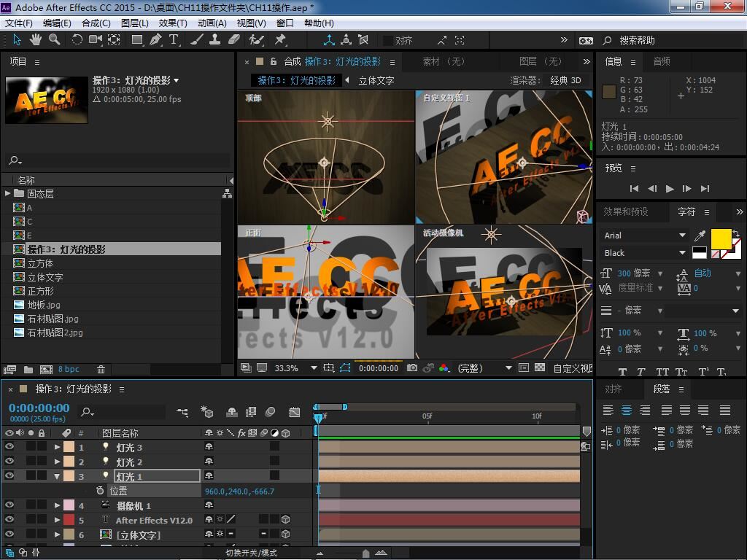Toggle the 对齐 snapping checkbox in toolbar
Viewport: 747px width, 560px height.
[388, 41]
